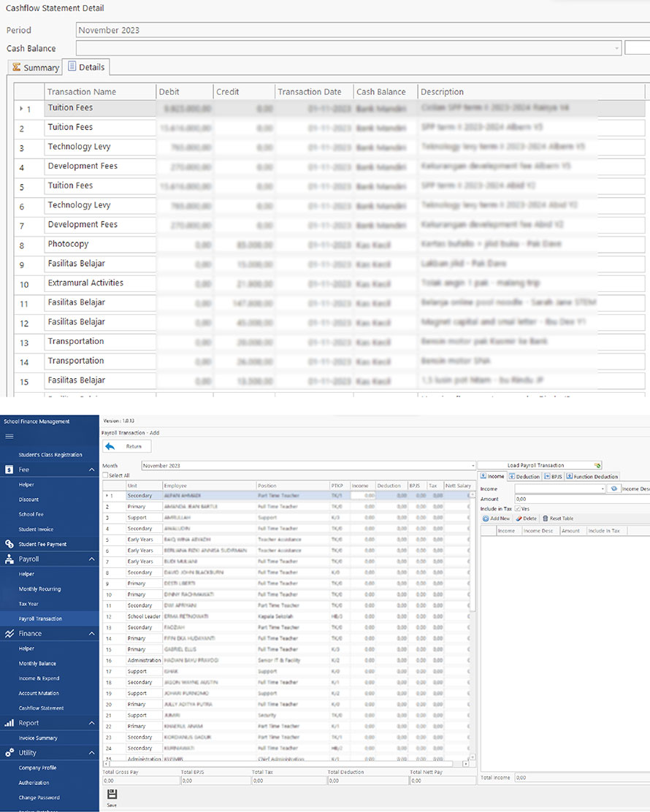
Task: Open the Income selection dropdown
Action: click(602, 489)
